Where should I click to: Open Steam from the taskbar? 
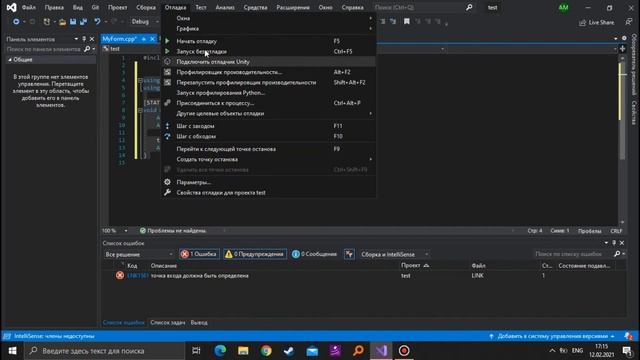tap(289, 351)
